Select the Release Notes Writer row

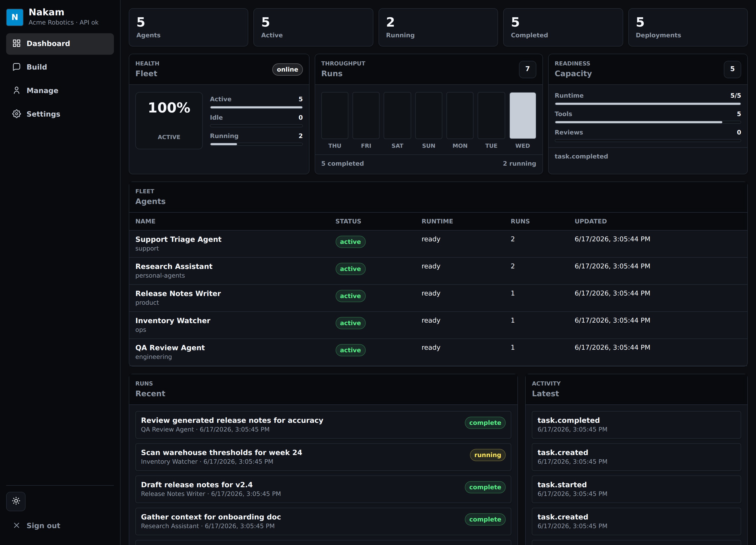438,298
